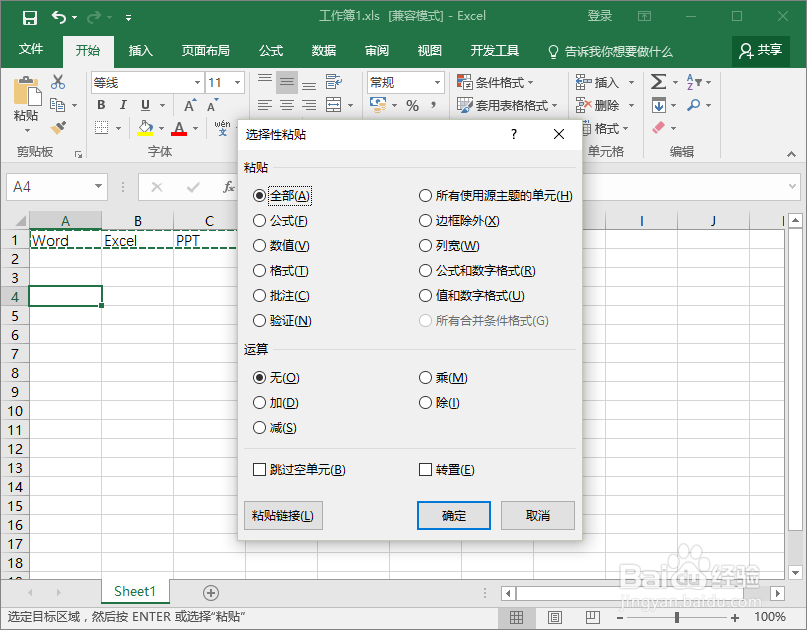
Task: Click the Cut scissors icon
Action: (x=58, y=82)
